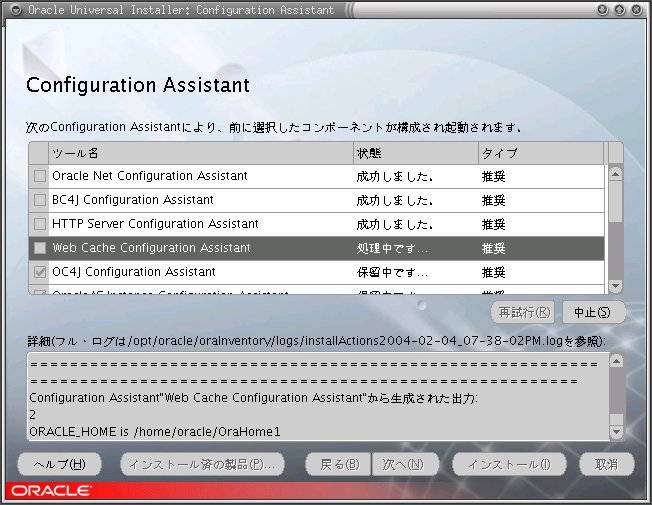
Task: Select the Web Cache Configuration Assistant row
Action: click(316, 248)
